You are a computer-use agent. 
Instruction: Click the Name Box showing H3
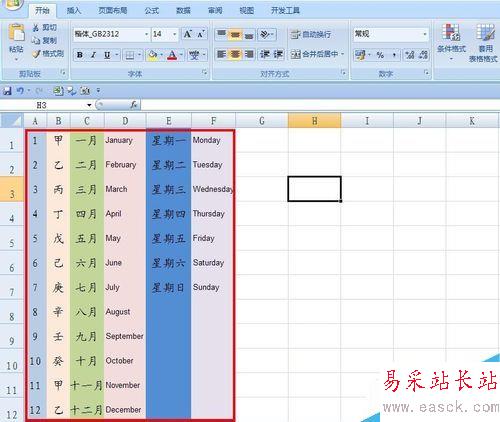pyautogui.click(x=42, y=105)
